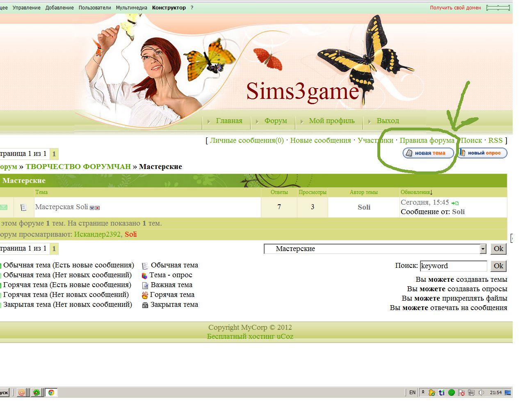
Task: Click the question mark help menu item
Action: [192, 7]
